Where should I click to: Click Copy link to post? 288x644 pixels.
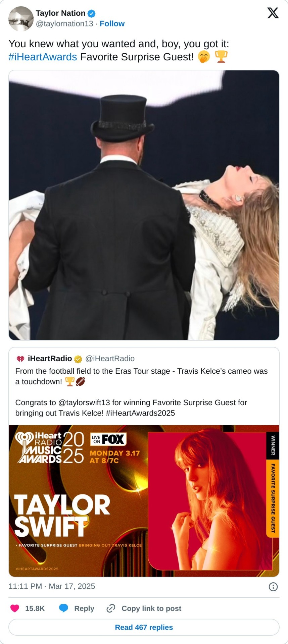(151, 608)
